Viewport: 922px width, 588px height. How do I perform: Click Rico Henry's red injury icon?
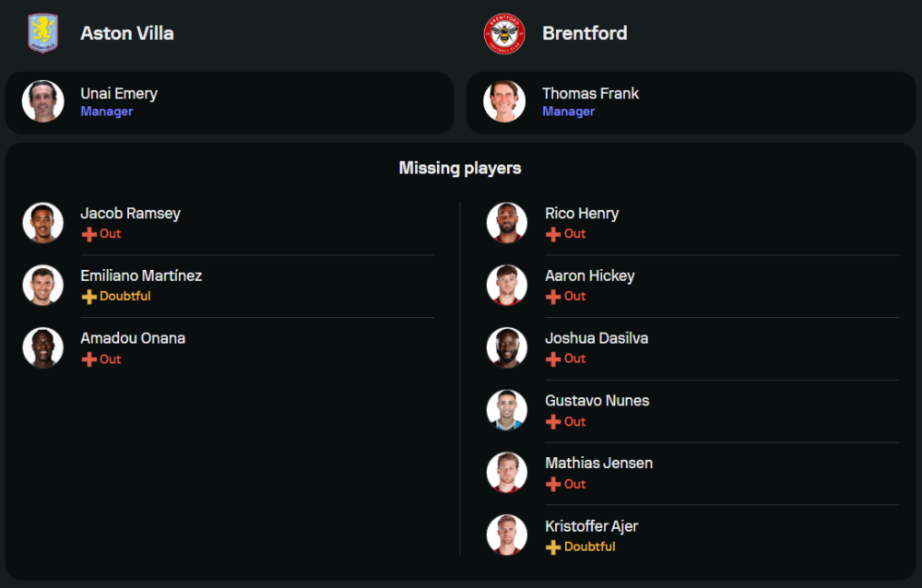[x=553, y=234]
